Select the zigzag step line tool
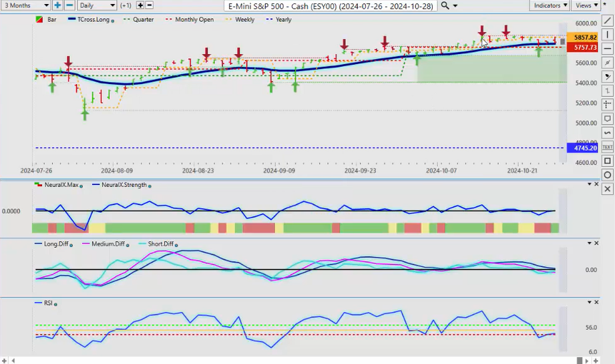 coord(607,91)
